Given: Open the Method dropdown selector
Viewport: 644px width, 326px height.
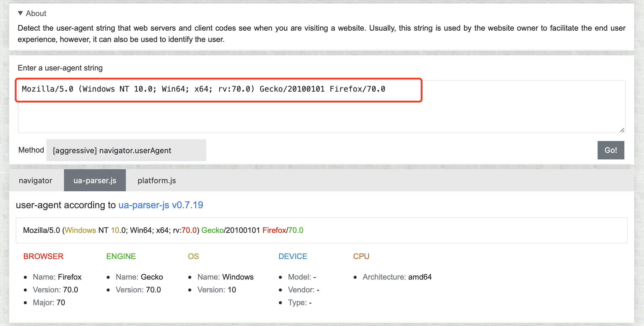Looking at the screenshot, I should pos(126,150).
